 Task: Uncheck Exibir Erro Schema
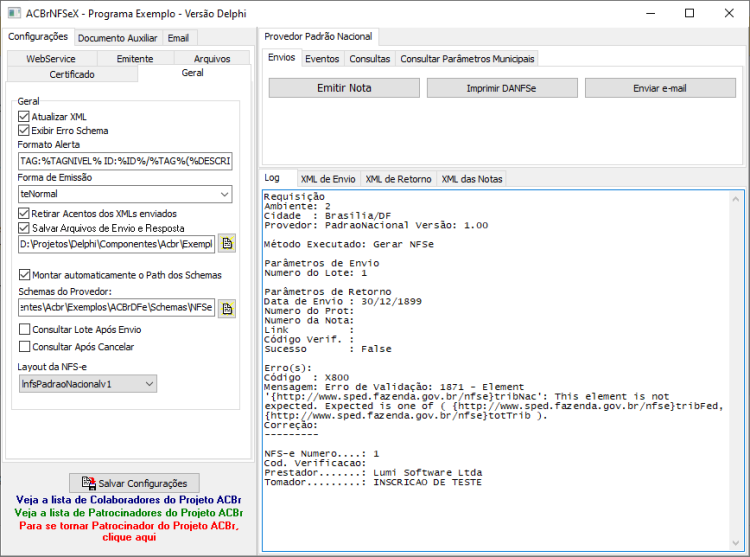tap(24, 130)
